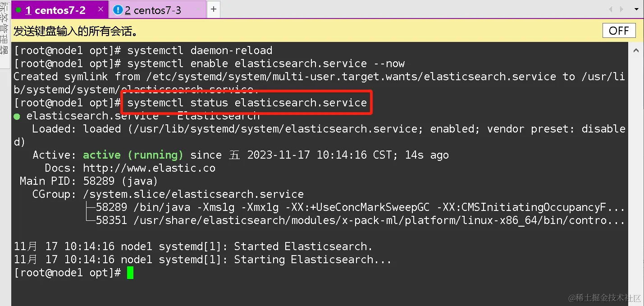Click the terminal vertical scrollbar track
The image size is (644, 306).
[636, 180]
